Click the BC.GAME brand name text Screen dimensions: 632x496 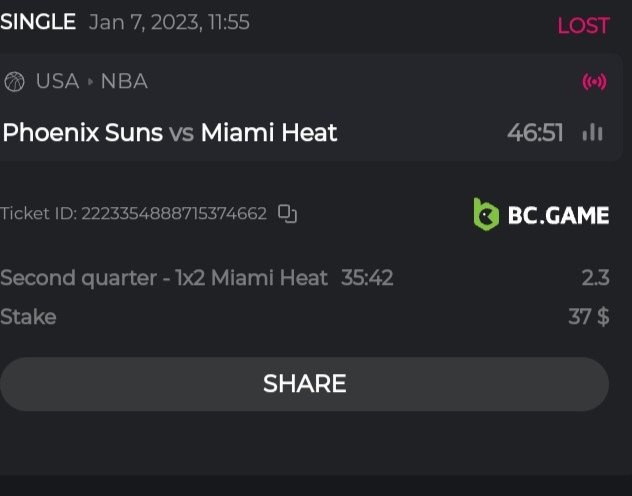(558, 214)
